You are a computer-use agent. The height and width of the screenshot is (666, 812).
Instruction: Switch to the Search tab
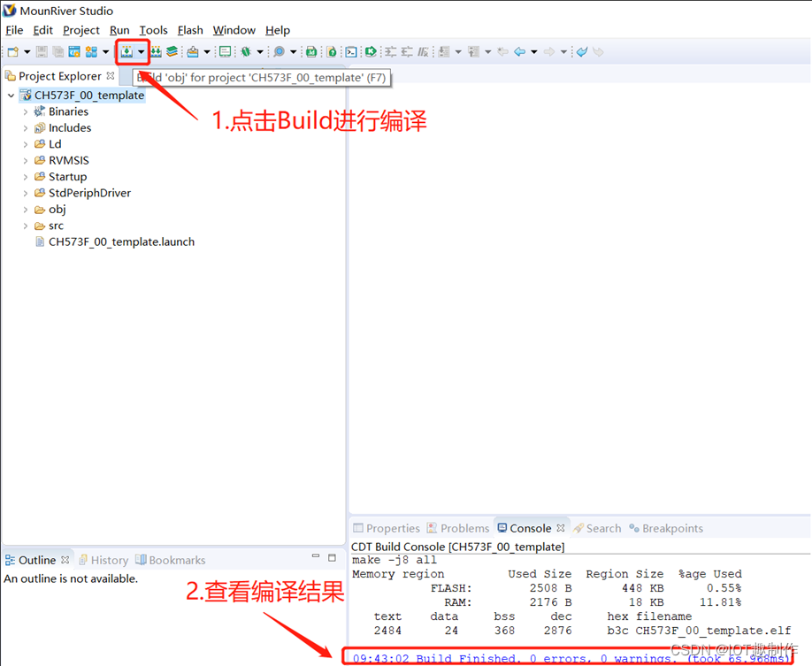point(597,528)
